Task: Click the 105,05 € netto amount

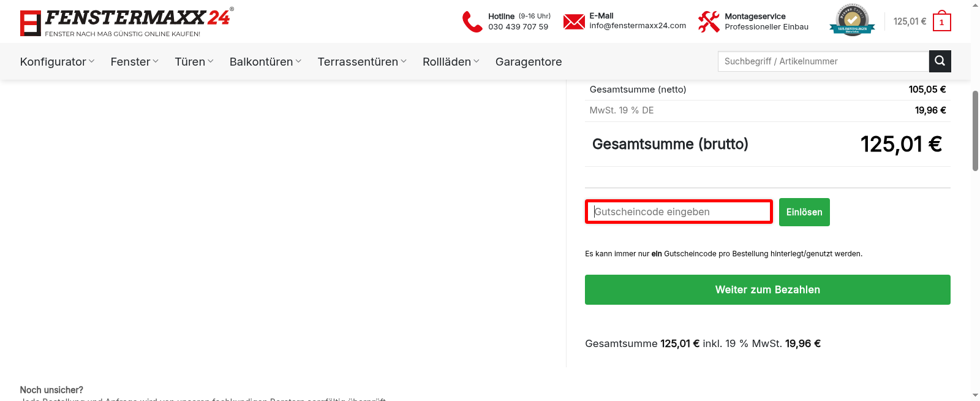Action: pyautogui.click(x=927, y=90)
